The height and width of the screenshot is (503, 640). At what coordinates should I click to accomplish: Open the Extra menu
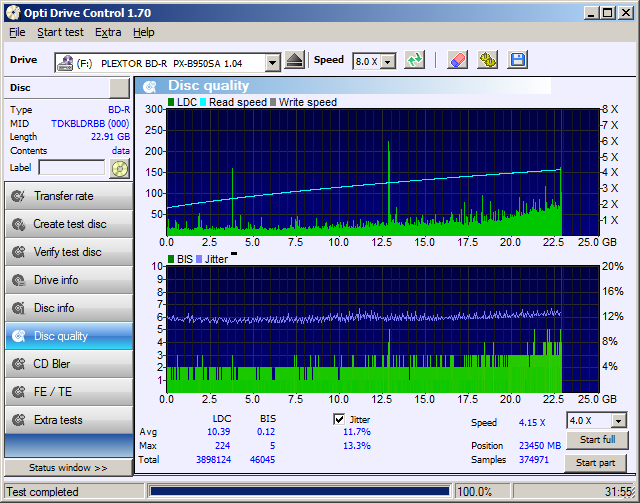click(x=108, y=32)
